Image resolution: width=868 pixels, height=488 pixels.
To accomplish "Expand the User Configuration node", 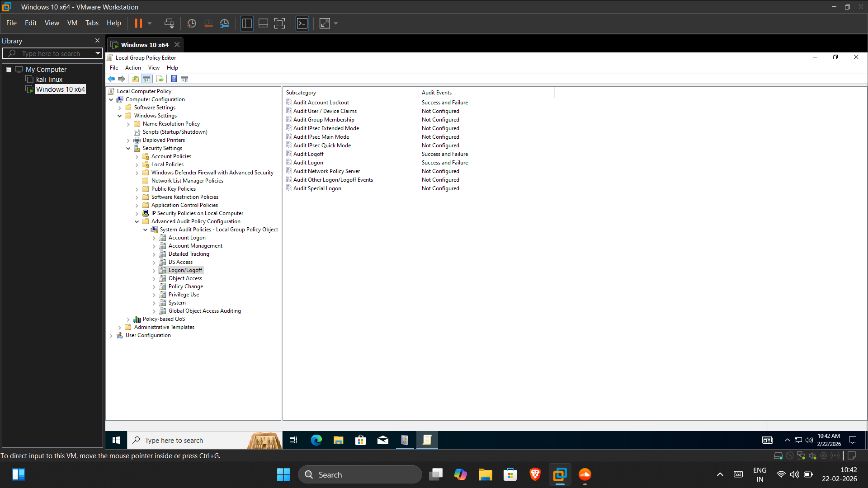I will point(111,335).
